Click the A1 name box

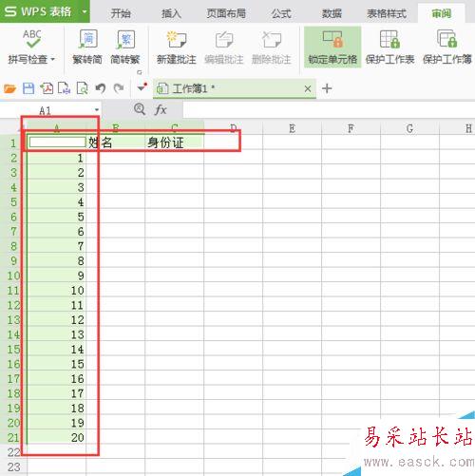point(46,110)
